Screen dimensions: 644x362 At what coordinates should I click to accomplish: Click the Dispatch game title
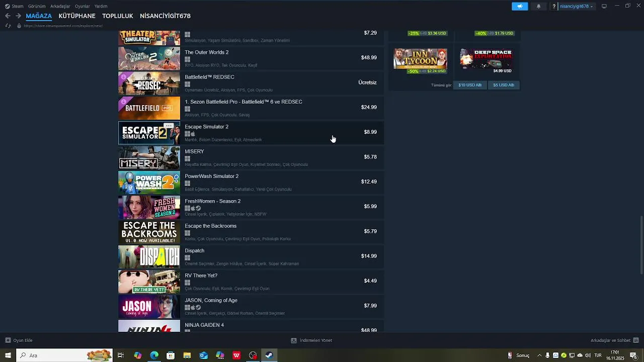[x=194, y=250]
